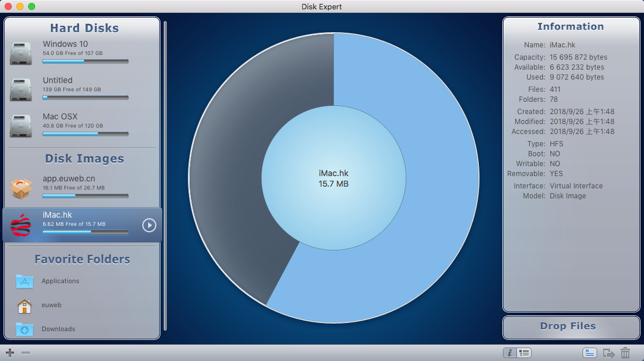Click the Capacity value 15 695 872 bytes
The height and width of the screenshot is (361, 644).
(x=578, y=57)
